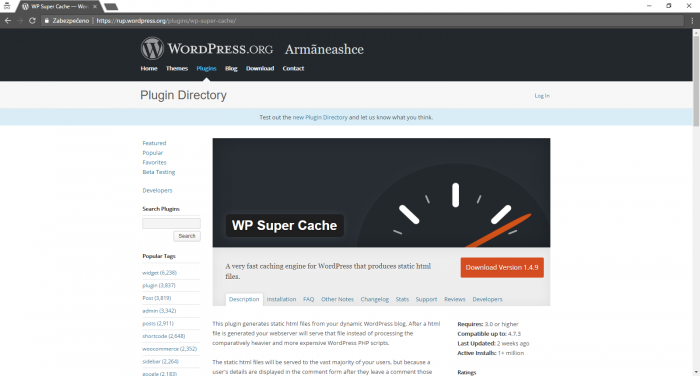This screenshot has height=376, width=700.
Task: Focus the Search Plugins text field
Action: 171,223
